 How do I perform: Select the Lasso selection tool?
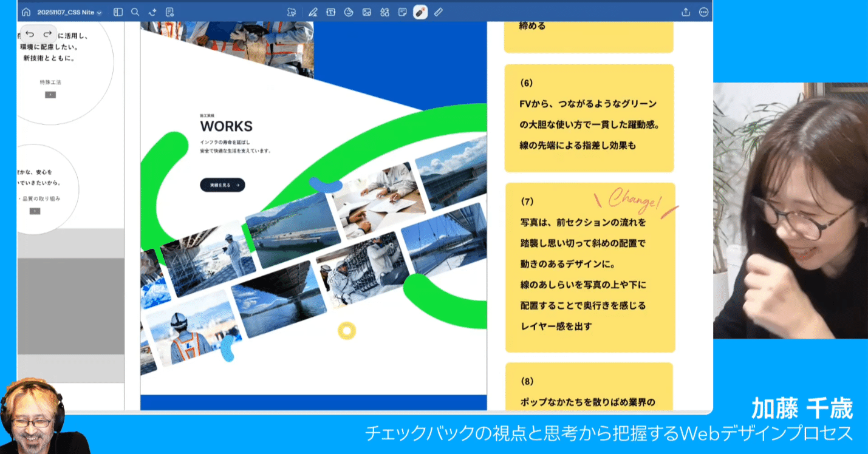pos(292,12)
